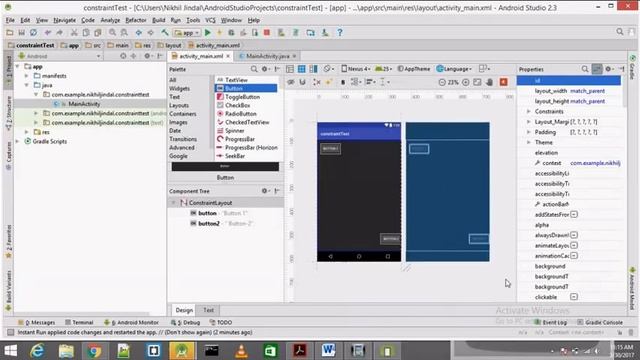The image size is (640, 360).
Task: Click the Copy toolbar icon
Action: click(86, 33)
